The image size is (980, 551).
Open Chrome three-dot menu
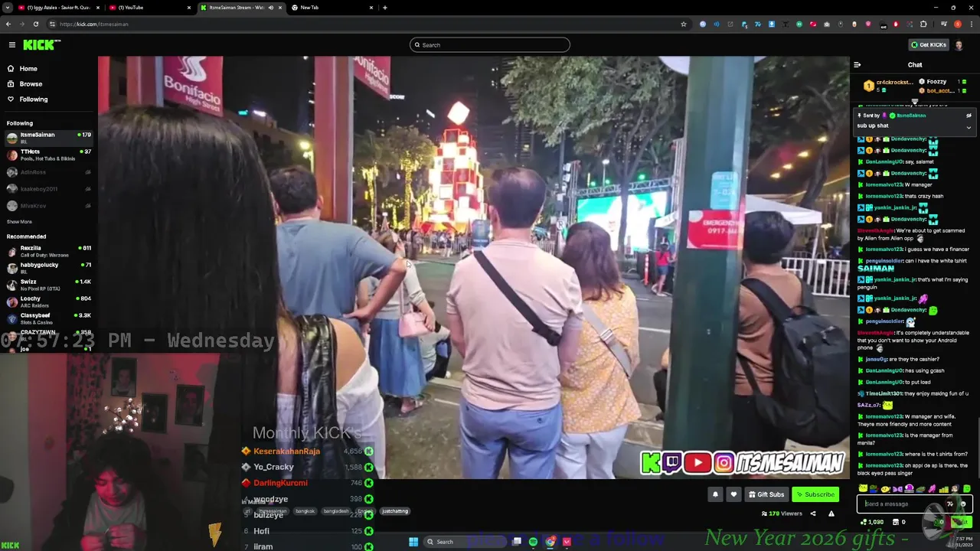pyautogui.click(x=972, y=24)
